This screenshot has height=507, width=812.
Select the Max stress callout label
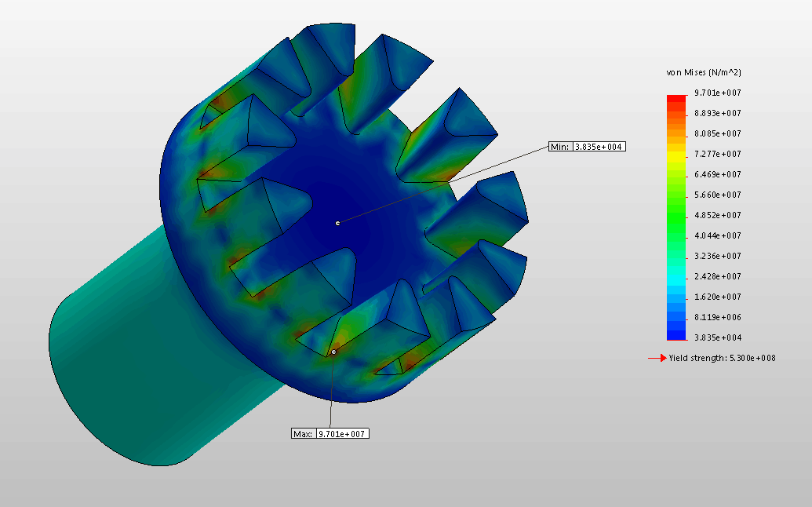[330, 433]
